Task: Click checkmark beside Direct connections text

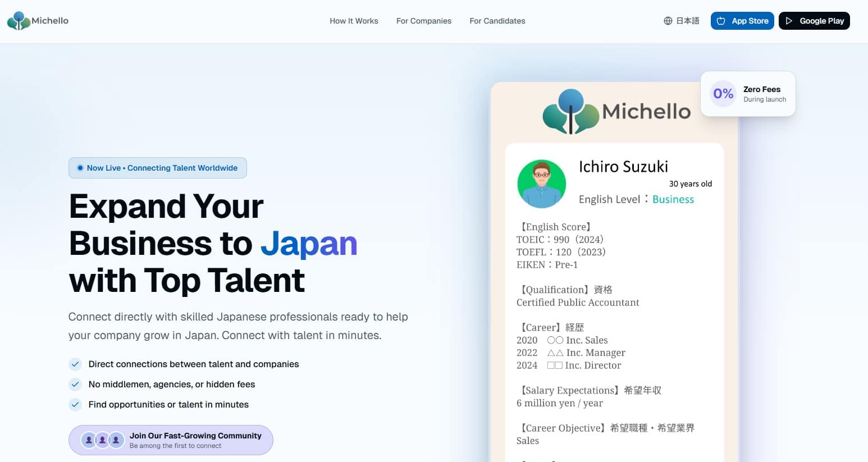Action: (75, 364)
